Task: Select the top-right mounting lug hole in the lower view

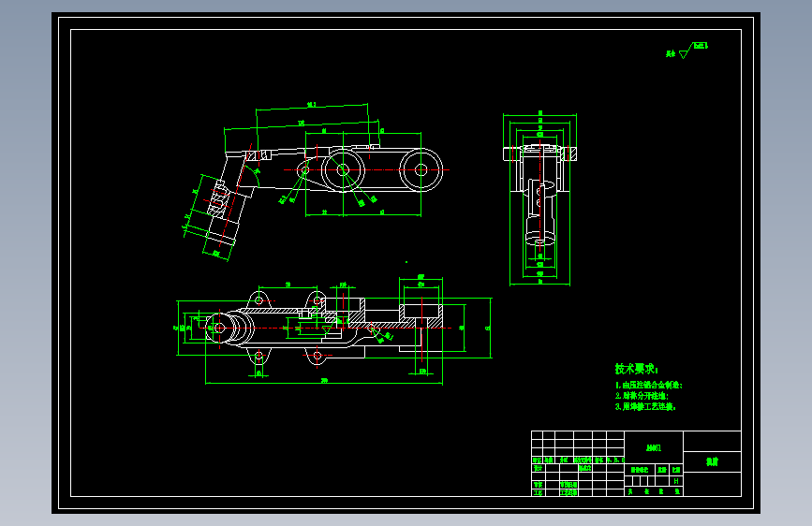Action: point(317,300)
